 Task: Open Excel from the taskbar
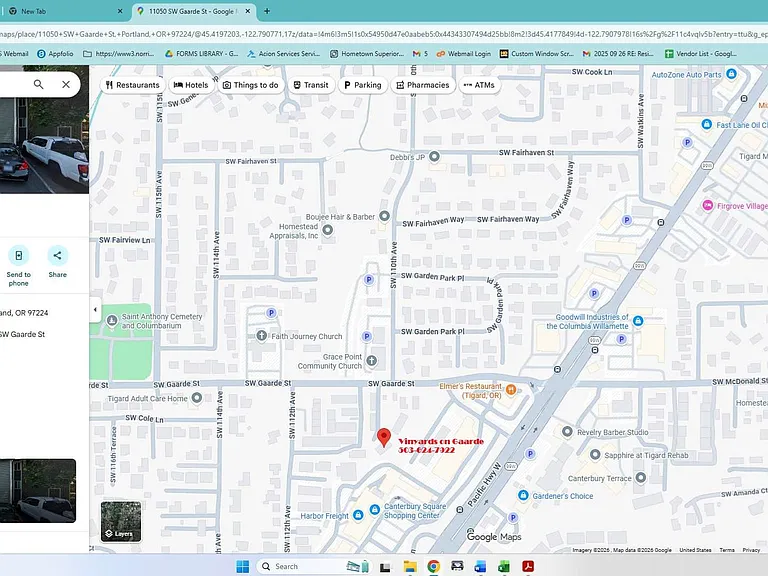[504, 566]
